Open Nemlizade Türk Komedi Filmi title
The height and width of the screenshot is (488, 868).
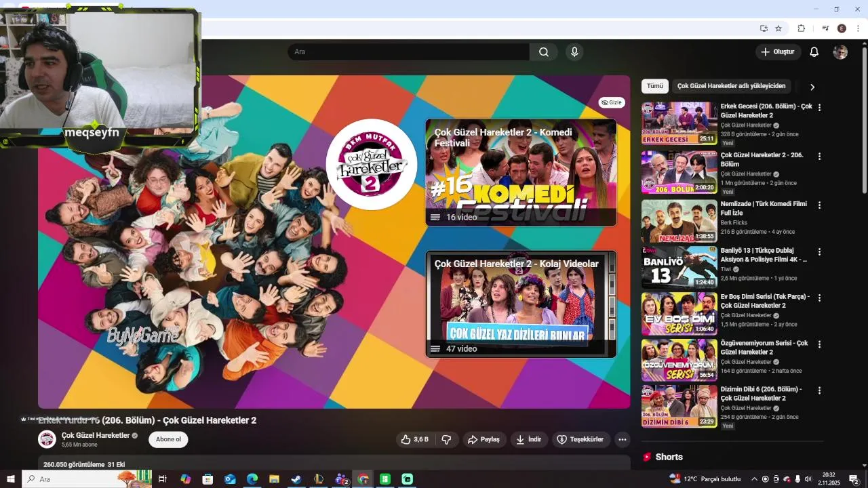click(764, 208)
